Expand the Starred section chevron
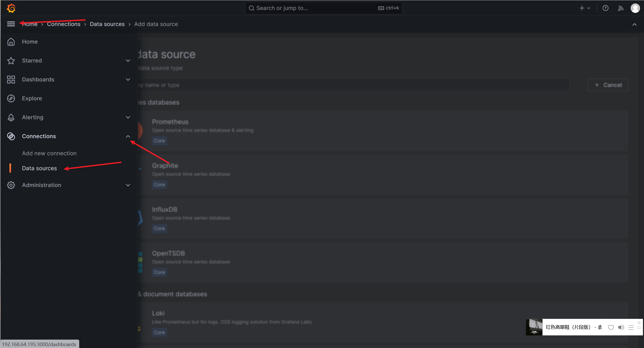Viewport: 644px width, 348px height. 128,61
